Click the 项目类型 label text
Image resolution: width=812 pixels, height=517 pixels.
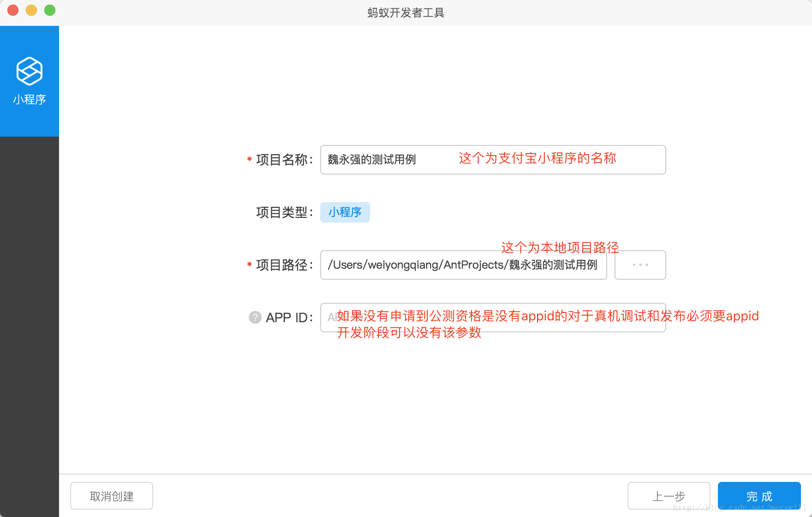tap(284, 212)
